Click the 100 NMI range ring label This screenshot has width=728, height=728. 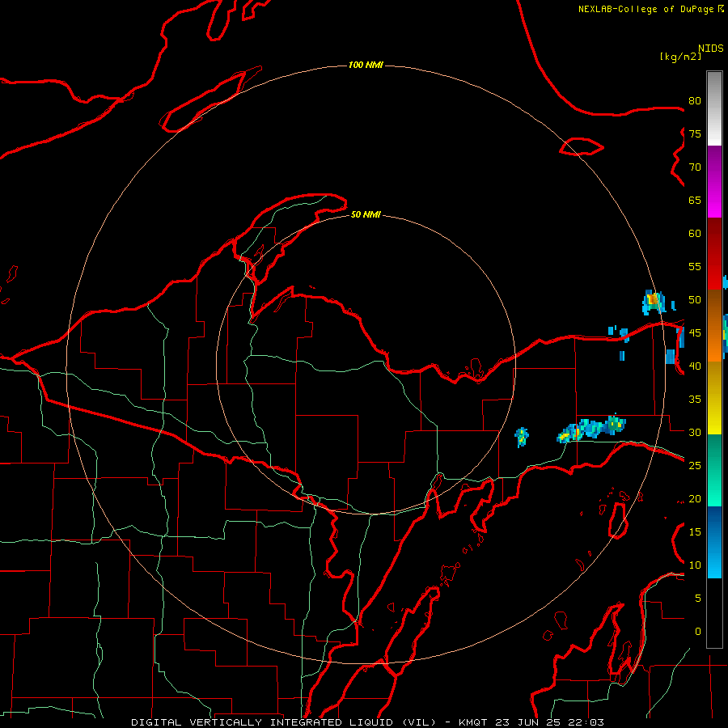pyautogui.click(x=366, y=65)
